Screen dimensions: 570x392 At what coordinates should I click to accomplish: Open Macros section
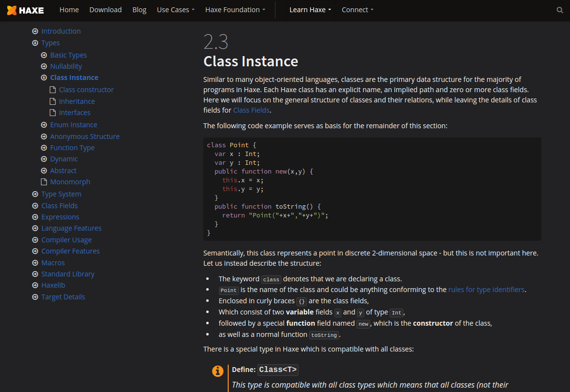pyautogui.click(x=53, y=263)
